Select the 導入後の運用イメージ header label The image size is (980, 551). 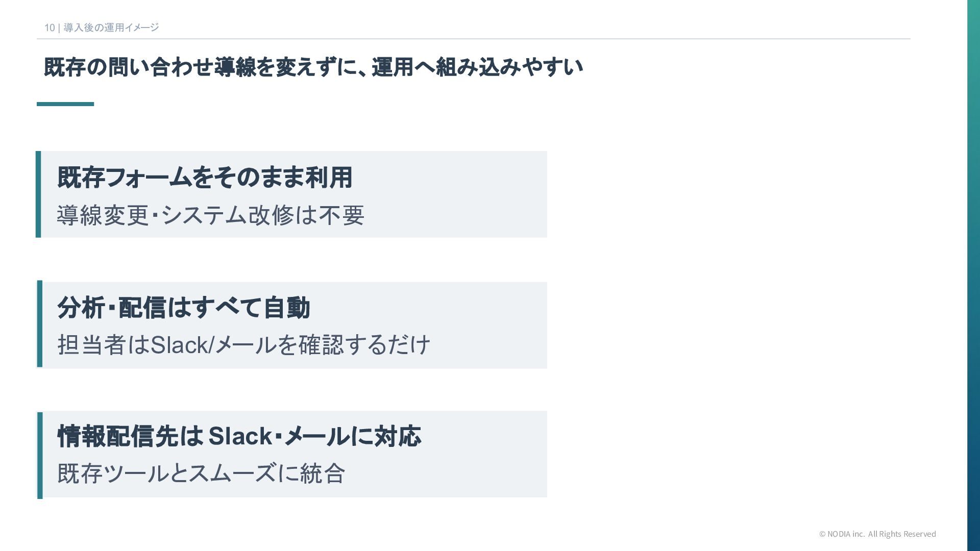point(111,28)
